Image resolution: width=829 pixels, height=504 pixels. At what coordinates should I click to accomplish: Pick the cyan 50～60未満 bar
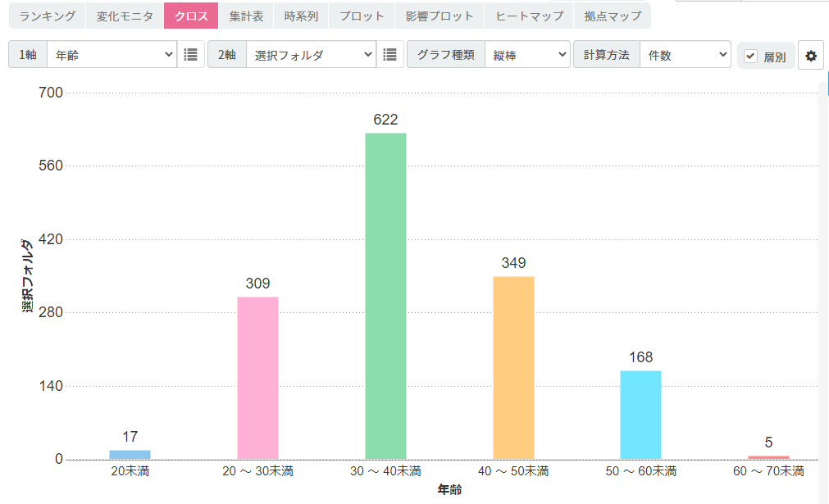640,415
